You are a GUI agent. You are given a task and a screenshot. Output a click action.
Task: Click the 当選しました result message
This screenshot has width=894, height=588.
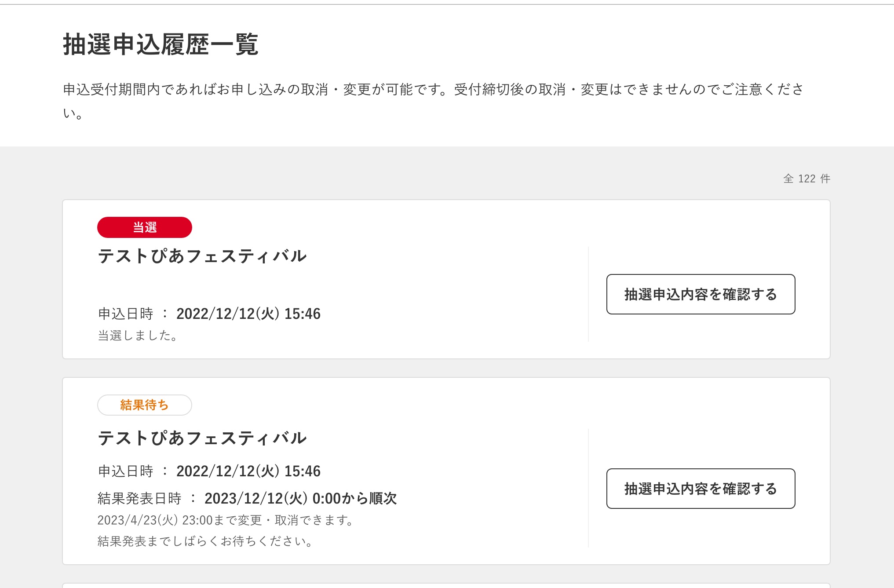139,336
